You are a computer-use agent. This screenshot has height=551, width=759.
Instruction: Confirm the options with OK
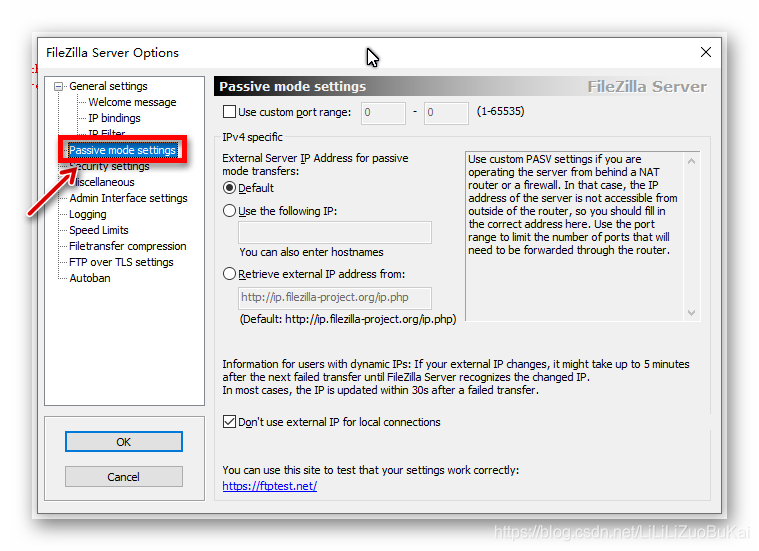coord(124,442)
